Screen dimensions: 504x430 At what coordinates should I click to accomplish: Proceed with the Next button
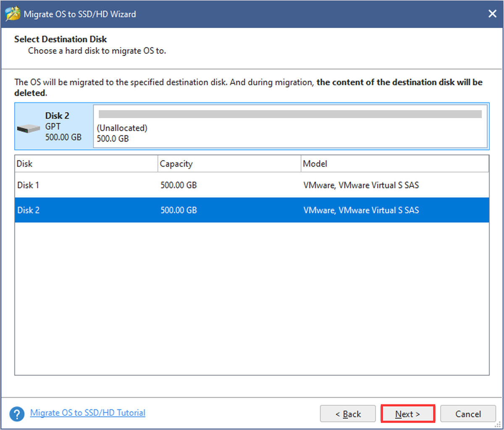[407, 414]
